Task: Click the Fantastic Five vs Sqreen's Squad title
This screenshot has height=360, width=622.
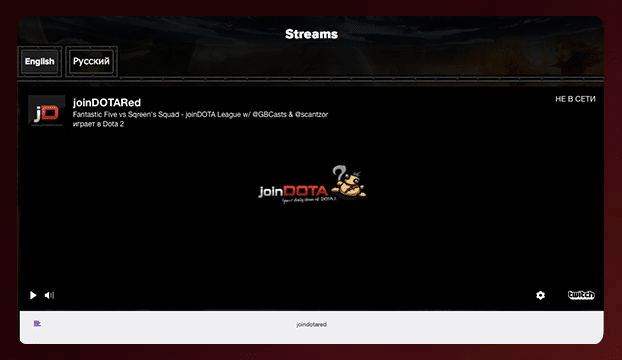Action: pos(200,115)
